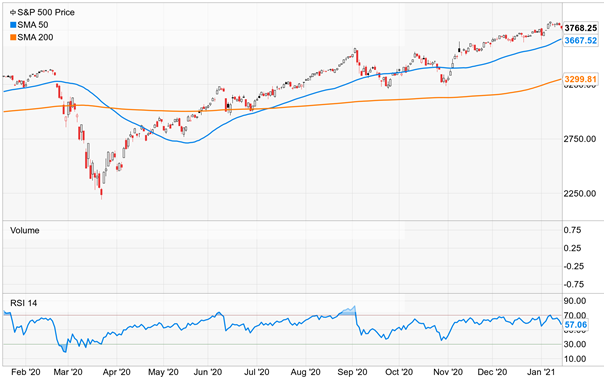Click the 0.25 volume axis label
Viewport: 604px width, 378px height.
pos(572,248)
